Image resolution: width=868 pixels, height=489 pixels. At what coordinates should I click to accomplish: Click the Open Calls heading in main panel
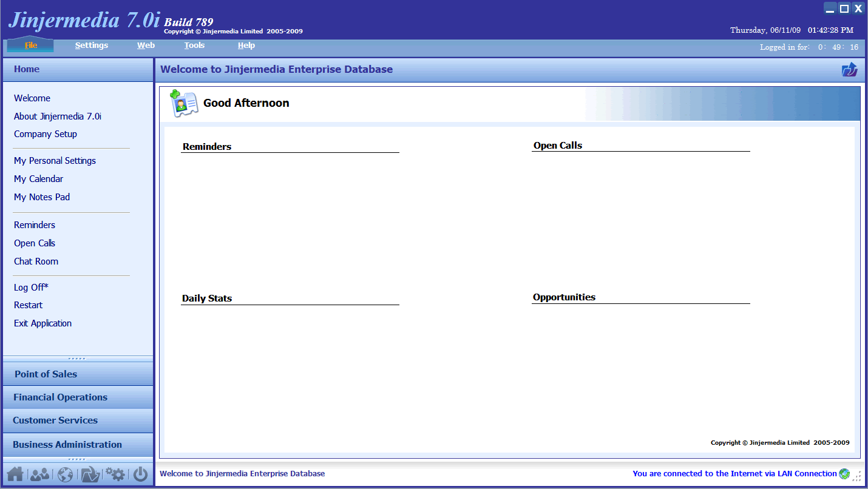[x=558, y=146]
